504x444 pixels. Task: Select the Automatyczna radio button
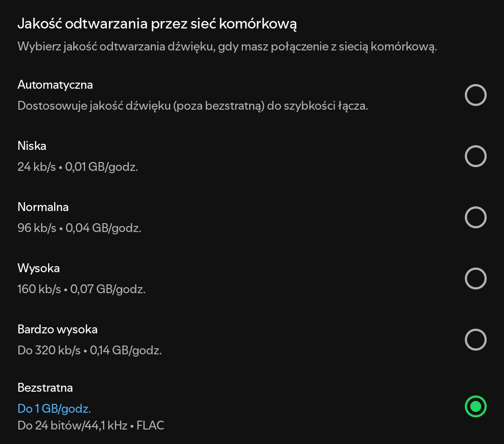(476, 95)
